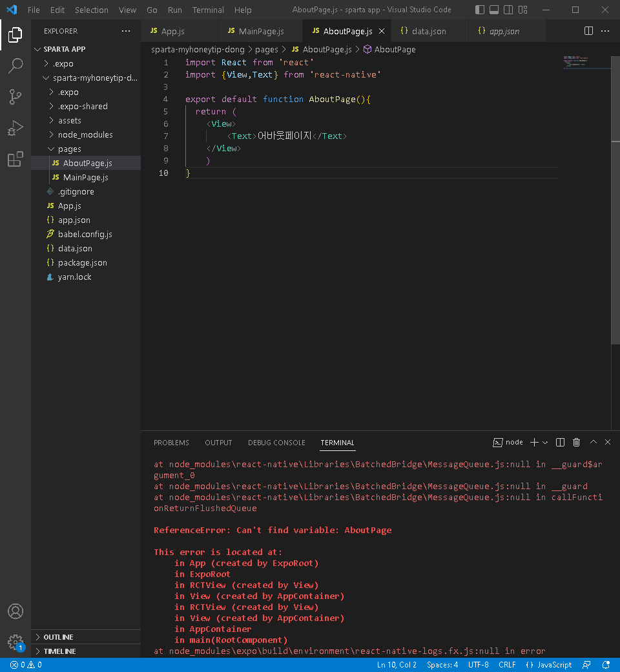Viewport: 620px width, 672px height.
Task: Switch to the App.js editor tab
Action: click(x=179, y=31)
